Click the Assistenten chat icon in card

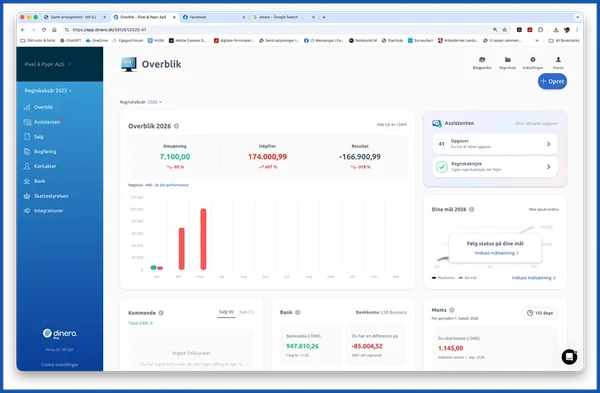click(x=437, y=123)
